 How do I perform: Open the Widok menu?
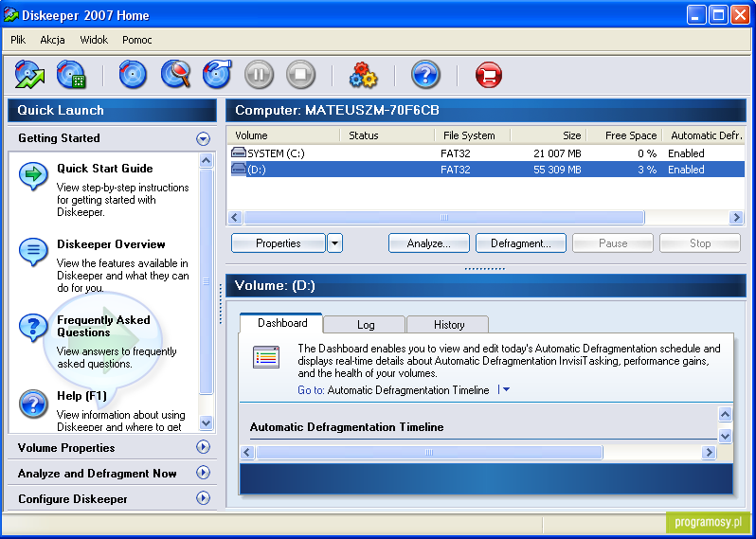click(94, 40)
